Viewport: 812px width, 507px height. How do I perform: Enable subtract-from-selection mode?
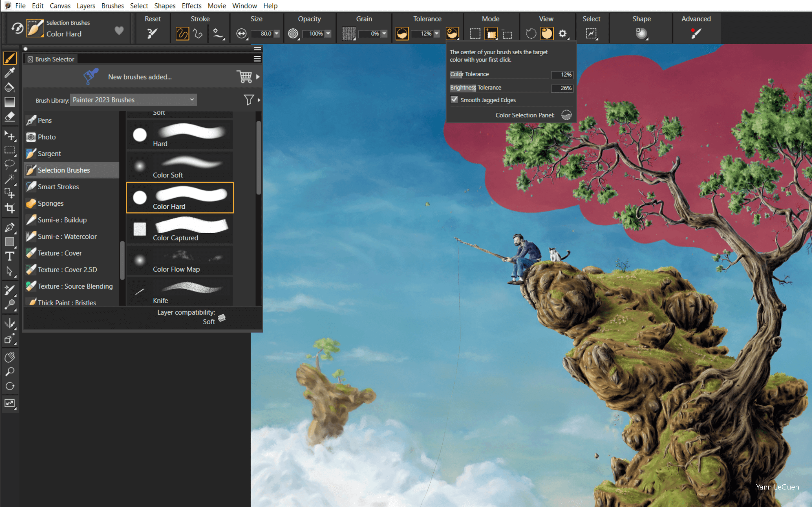[x=507, y=34]
